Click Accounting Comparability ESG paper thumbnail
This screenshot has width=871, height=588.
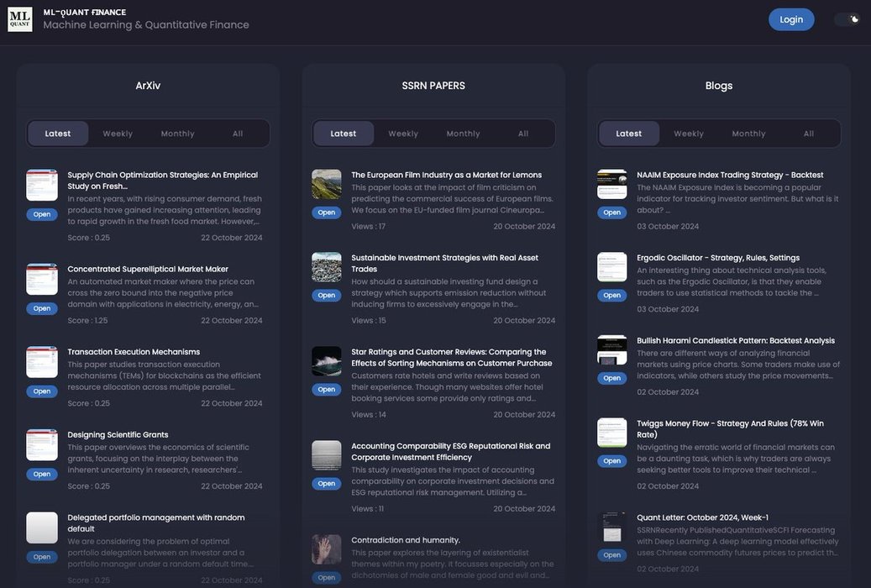(x=327, y=455)
